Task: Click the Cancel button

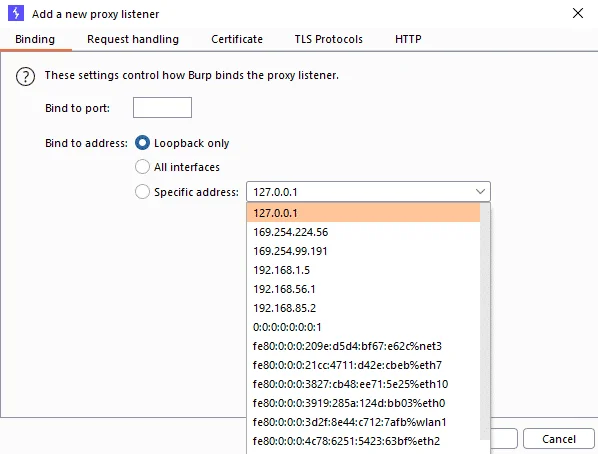Action: (x=559, y=439)
